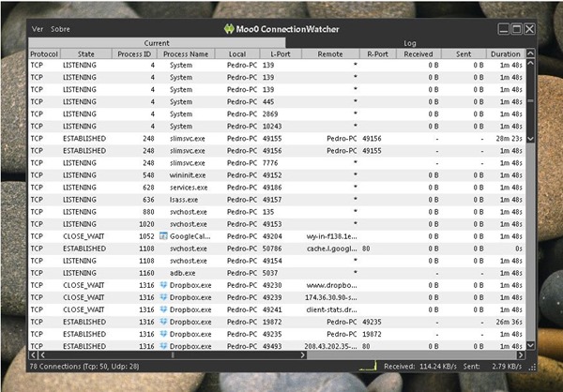Click remote host 174.36.30.90-s... cell
Viewport: 563px width, 392px height.
tap(331, 297)
